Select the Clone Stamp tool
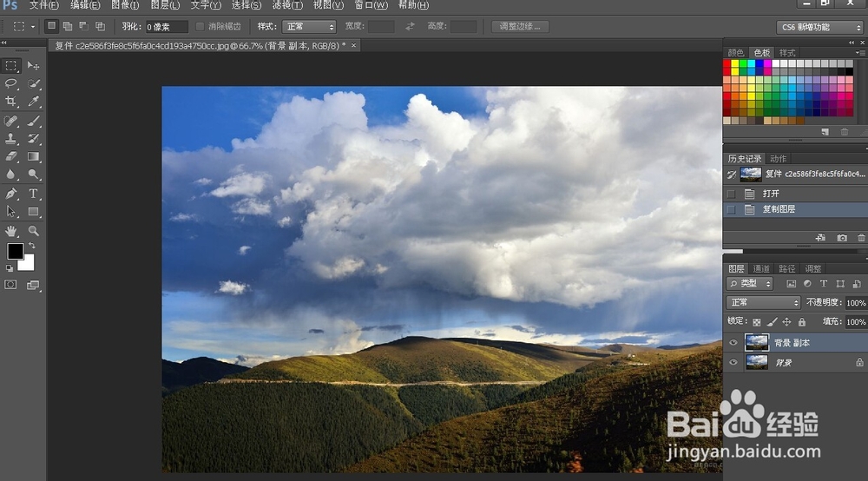This screenshot has height=481, width=868. (x=10, y=138)
